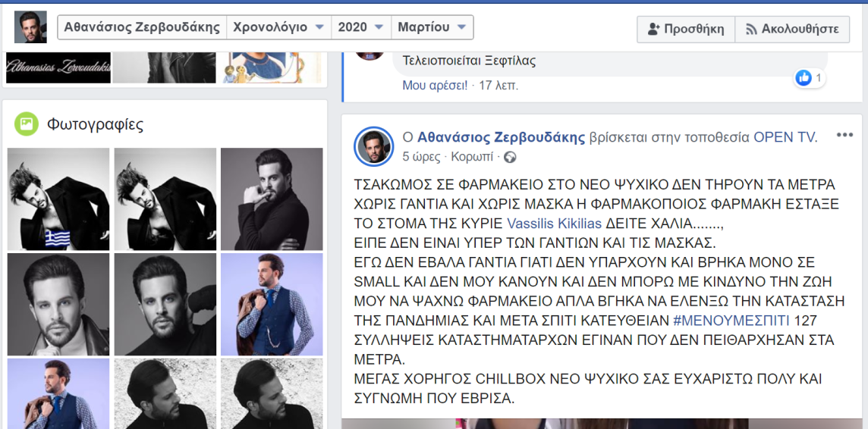Open the three-dots post options menu
This screenshot has width=868, height=429.
click(x=844, y=136)
